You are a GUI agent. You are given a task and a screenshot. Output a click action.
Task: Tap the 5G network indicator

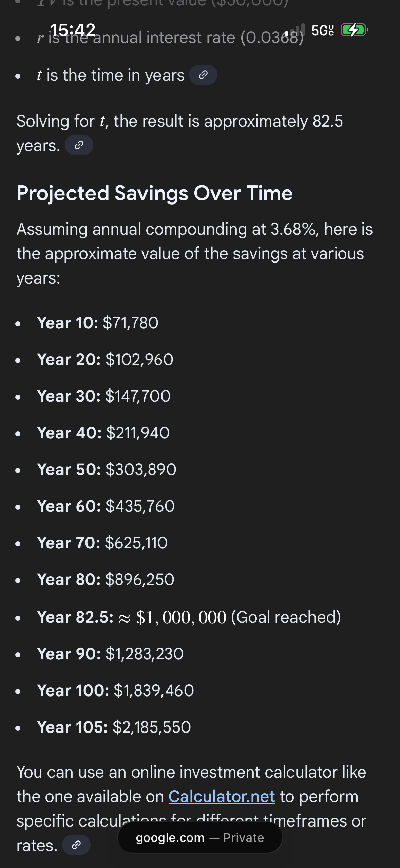[x=322, y=31]
